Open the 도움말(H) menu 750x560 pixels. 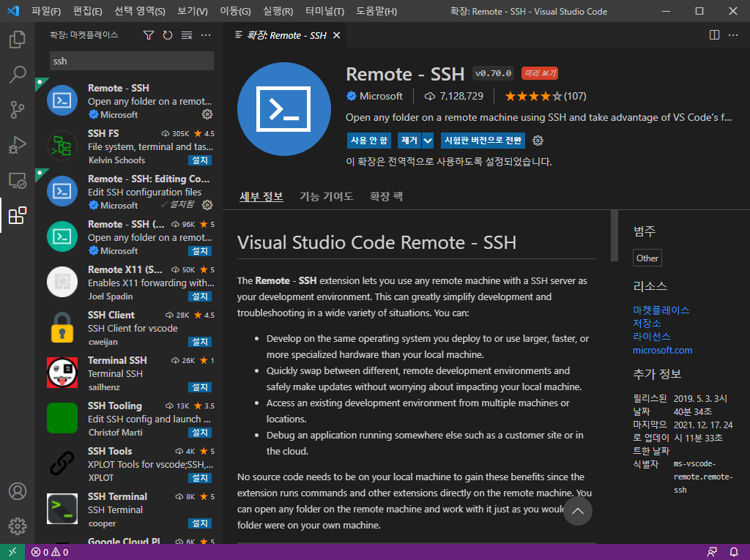[376, 11]
